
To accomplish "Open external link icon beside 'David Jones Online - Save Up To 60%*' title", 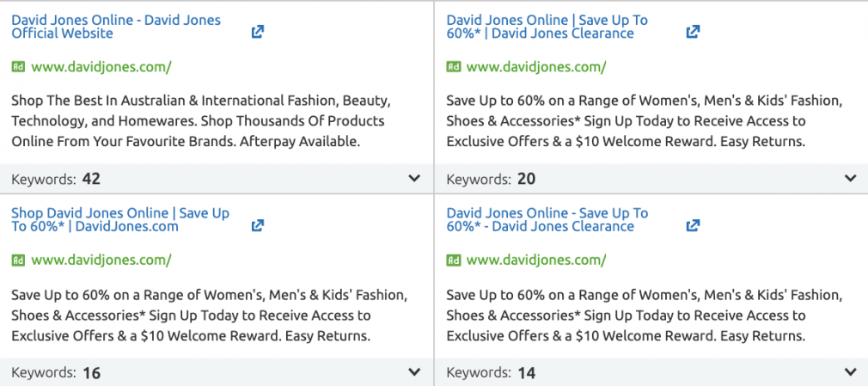I will tap(693, 225).
